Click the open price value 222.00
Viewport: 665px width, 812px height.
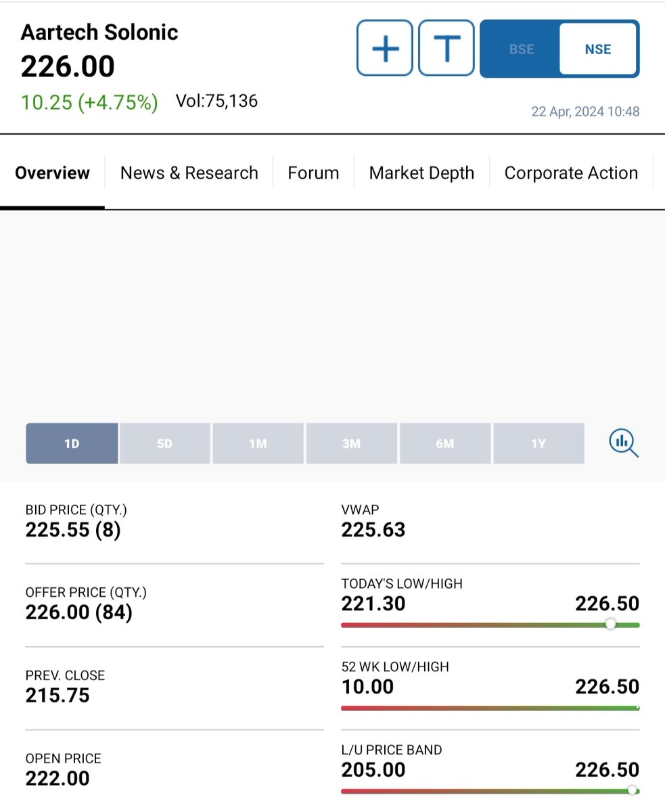click(58, 779)
